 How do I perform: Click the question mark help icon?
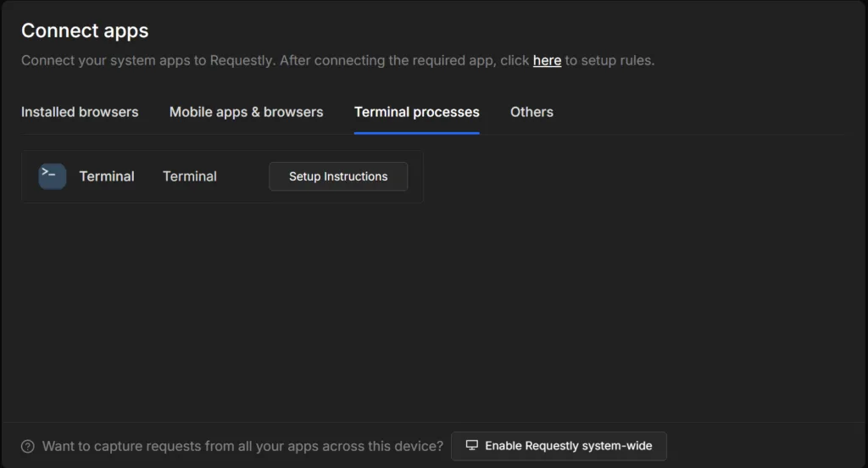click(28, 447)
